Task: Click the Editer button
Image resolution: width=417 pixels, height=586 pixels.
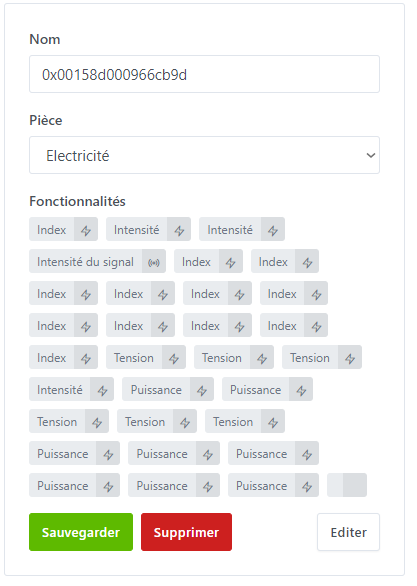Action: point(349,532)
